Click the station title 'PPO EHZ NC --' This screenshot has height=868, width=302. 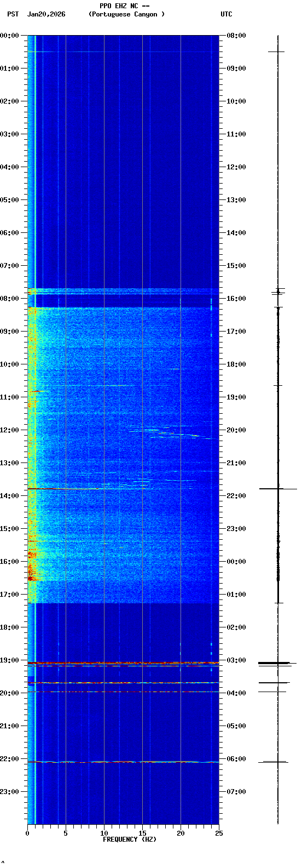[x=125, y=6]
